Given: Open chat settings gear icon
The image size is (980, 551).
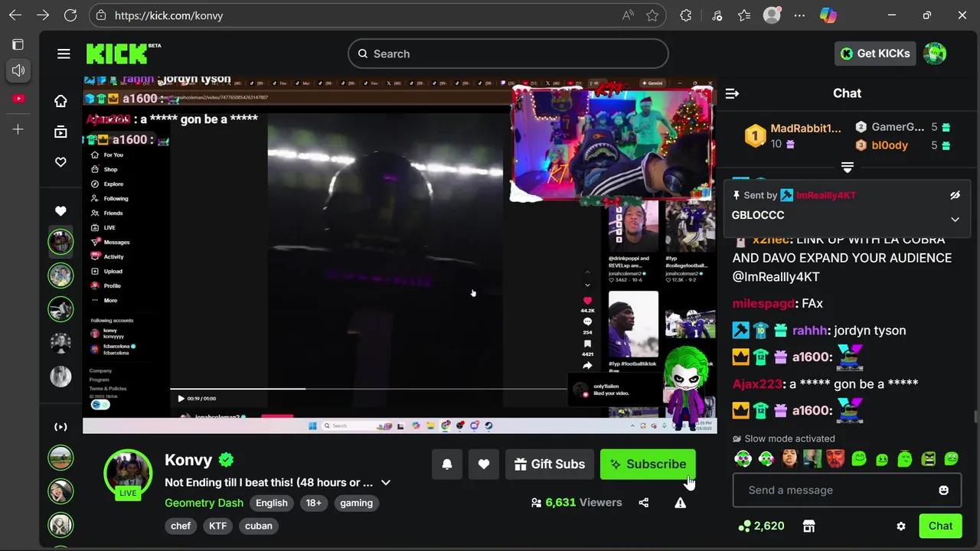Looking at the screenshot, I should coord(901,526).
